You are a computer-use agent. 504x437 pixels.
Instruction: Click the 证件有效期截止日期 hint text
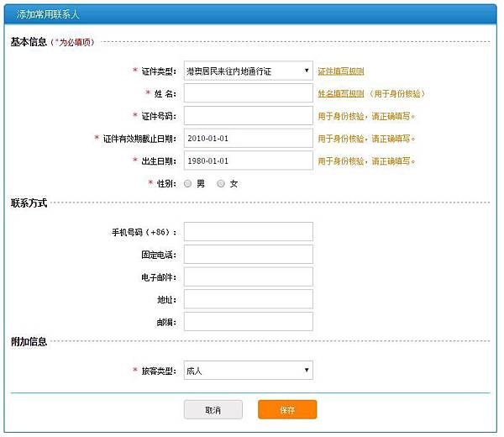pos(366,139)
